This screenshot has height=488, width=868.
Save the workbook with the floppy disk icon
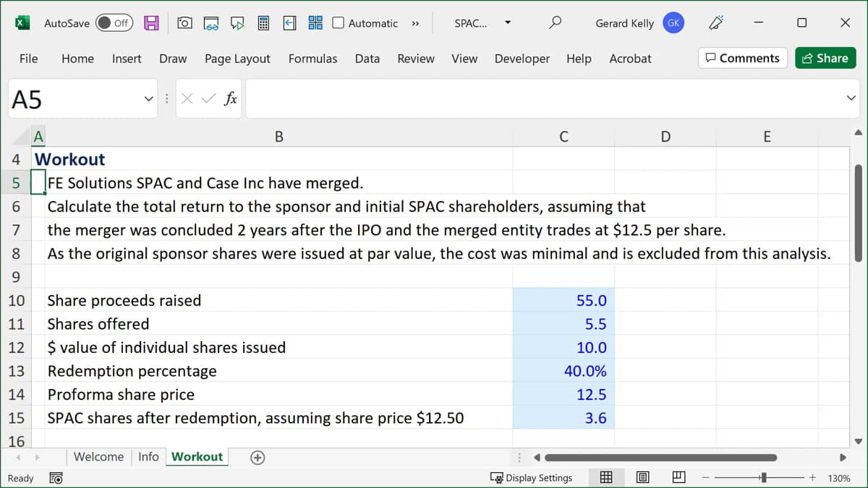click(151, 23)
